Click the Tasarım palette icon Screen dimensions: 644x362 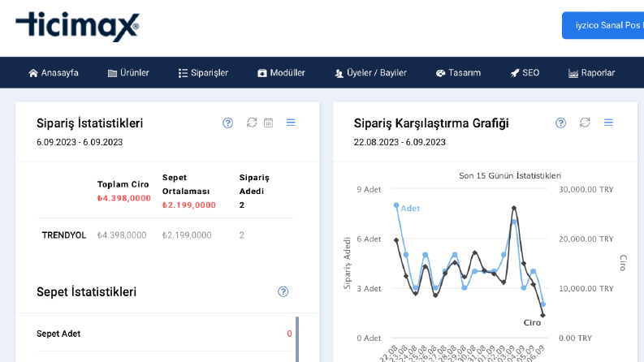point(440,73)
